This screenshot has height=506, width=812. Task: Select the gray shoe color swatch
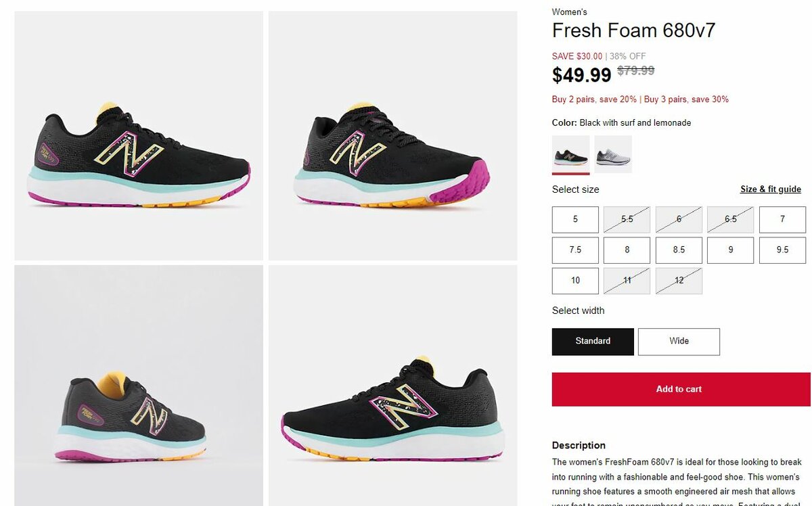point(613,154)
